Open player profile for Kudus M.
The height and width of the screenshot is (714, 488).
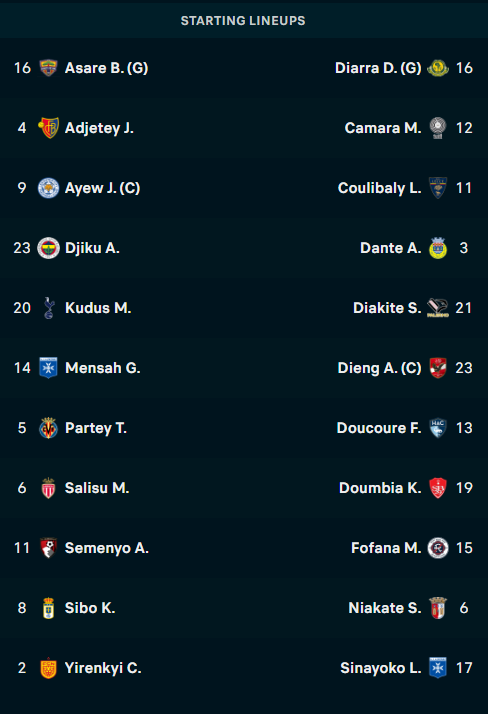pyautogui.click(x=98, y=308)
